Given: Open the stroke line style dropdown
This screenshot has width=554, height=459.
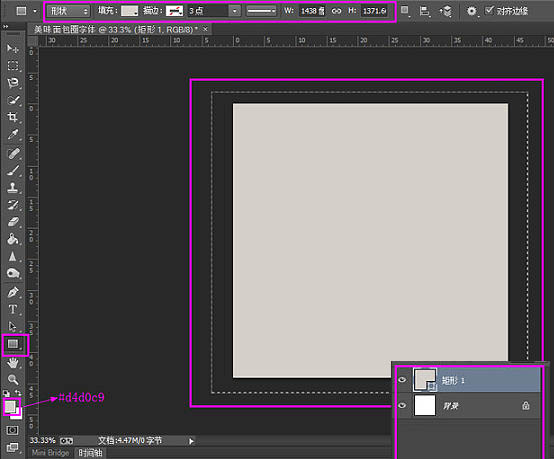Looking at the screenshot, I should pos(261,11).
